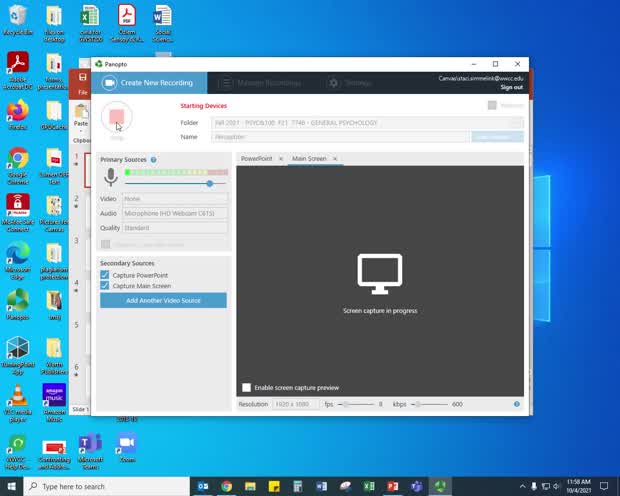Open Outlook from the taskbar
This screenshot has height=496, width=620.
pyautogui.click(x=203, y=486)
